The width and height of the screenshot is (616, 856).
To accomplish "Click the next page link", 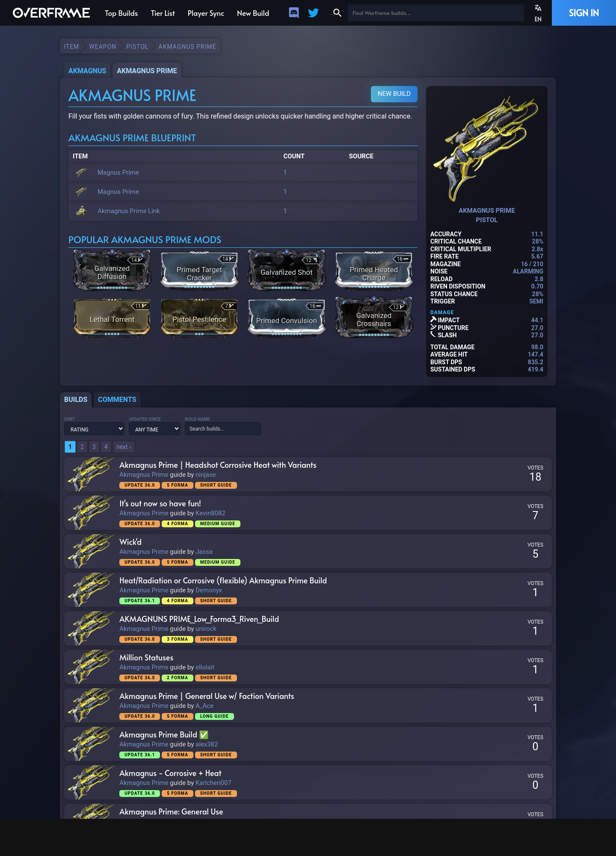I will coord(124,447).
